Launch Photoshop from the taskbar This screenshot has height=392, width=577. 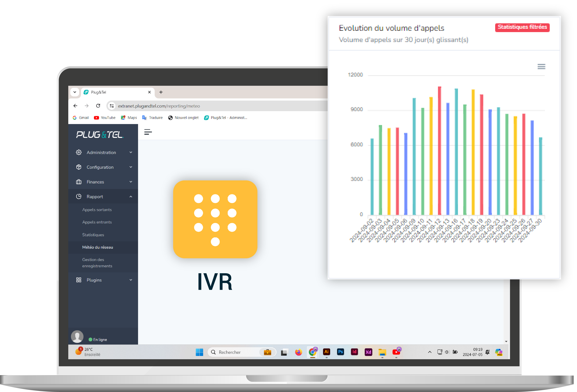coord(340,352)
